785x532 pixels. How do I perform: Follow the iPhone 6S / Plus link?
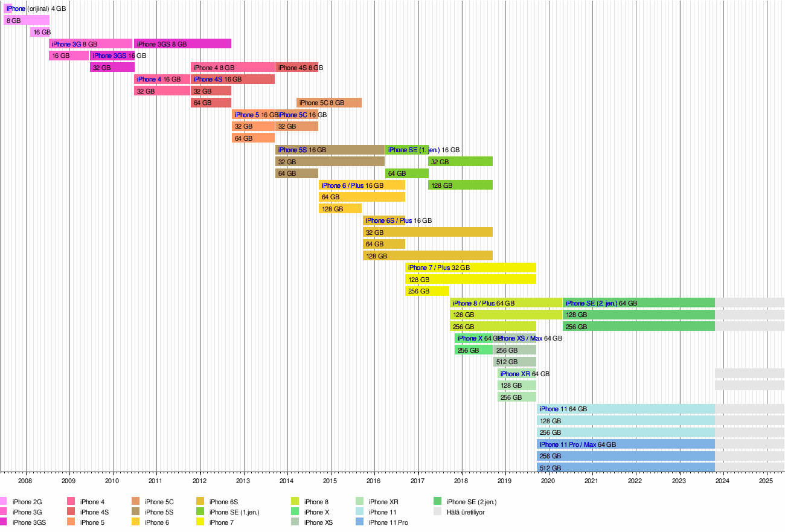click(x=389, y=222)
